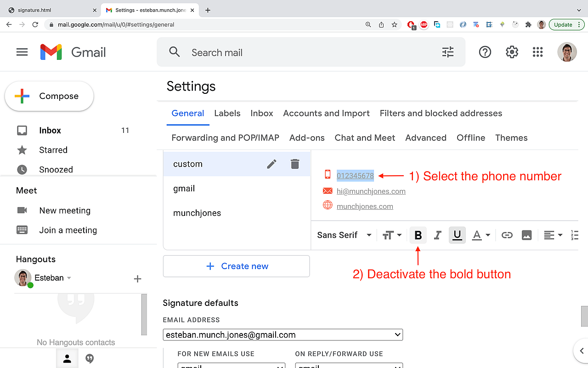Open the hi@munchjones.com email link
This screenshot has height=368, width=588.
371,191
